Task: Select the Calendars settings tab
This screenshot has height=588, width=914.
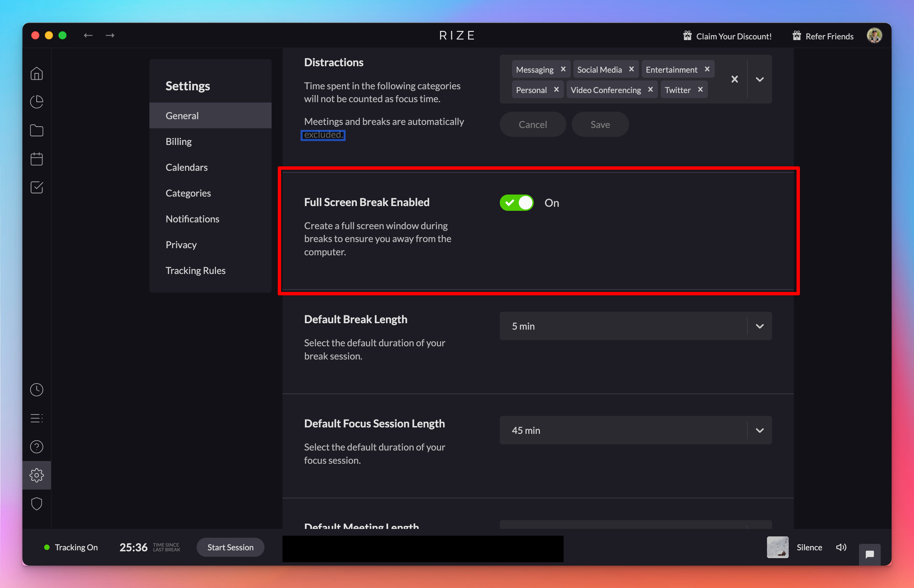Action: (x=211, y=167)
